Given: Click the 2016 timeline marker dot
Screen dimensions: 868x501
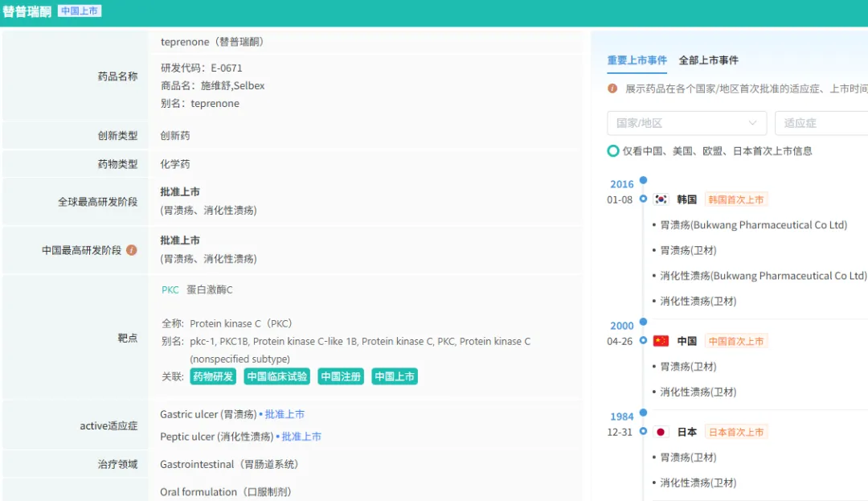Looking at the screenshot, I should (643, 181).
